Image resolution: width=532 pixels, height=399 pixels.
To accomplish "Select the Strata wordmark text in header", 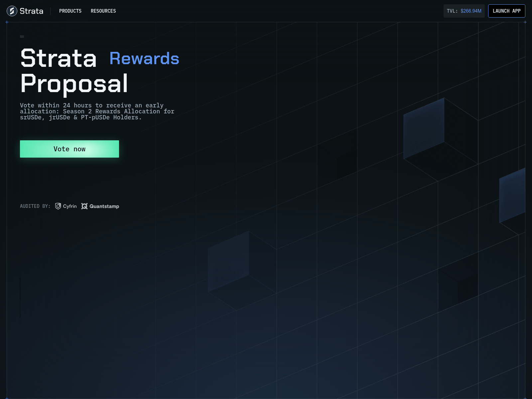I will pos(31,11).
